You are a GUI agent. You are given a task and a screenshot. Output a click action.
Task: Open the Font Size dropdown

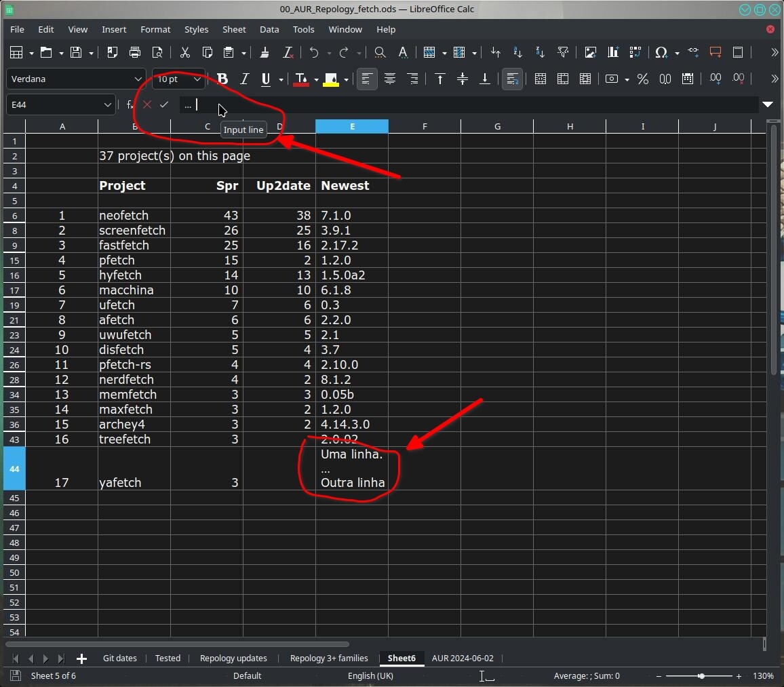coord(197,79)
